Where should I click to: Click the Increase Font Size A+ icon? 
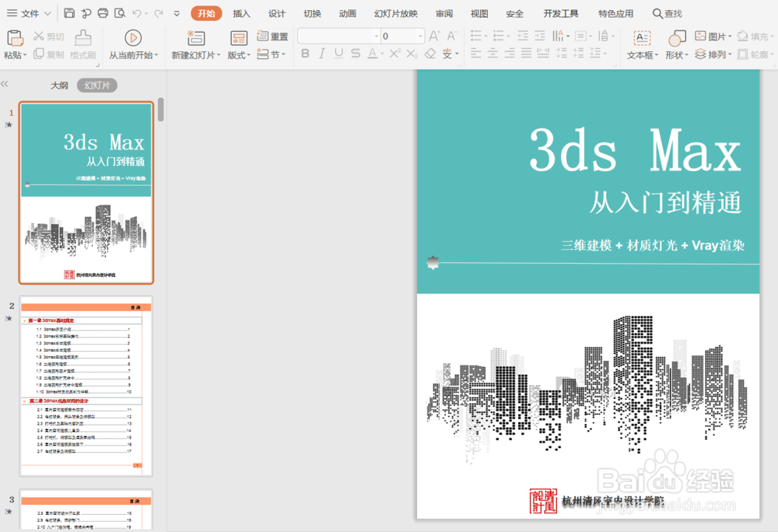[434, 36]
